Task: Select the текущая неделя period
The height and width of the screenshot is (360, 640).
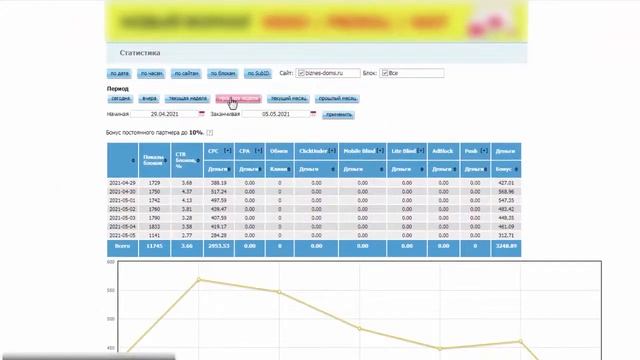Action: [x=187, y=99]
